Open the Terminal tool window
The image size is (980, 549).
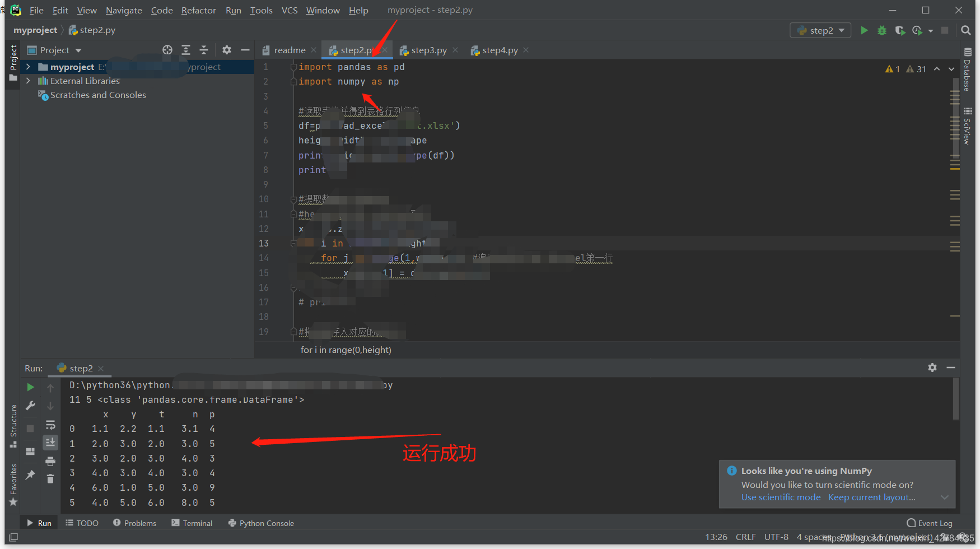pyautogui.click(x=192, y=523)
